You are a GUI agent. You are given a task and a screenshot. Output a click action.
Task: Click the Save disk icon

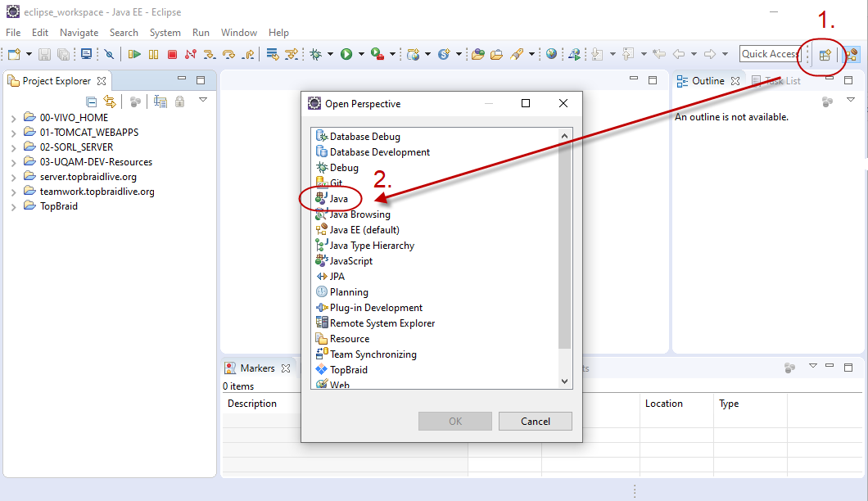44,54
